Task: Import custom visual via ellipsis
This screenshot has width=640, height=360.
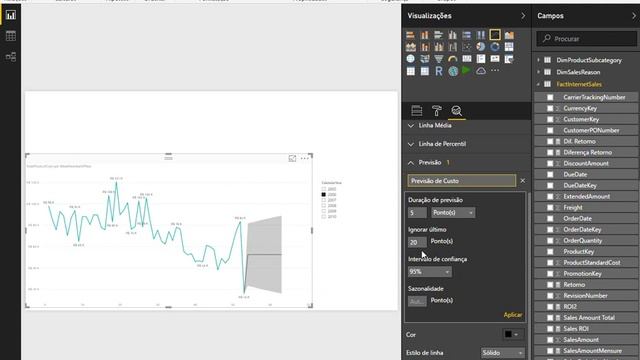Action: click(x=495, y=71)
